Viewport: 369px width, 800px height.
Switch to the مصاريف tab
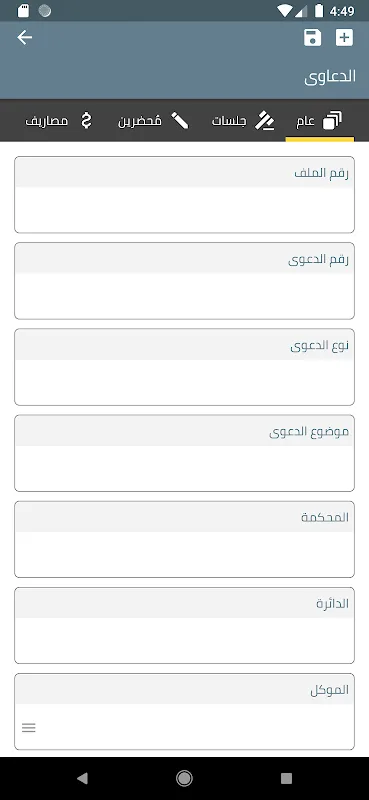pos(60,121)
